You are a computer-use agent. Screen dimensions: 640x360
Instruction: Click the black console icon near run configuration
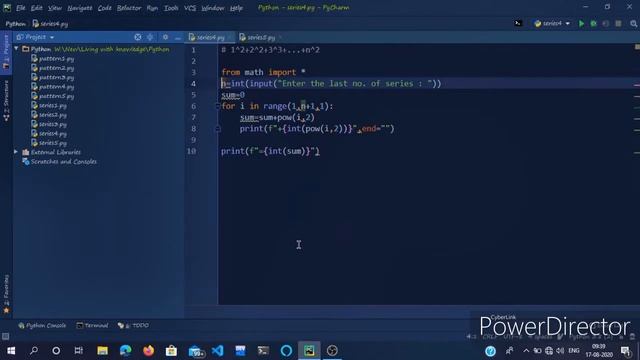click(x=518, y=23)
